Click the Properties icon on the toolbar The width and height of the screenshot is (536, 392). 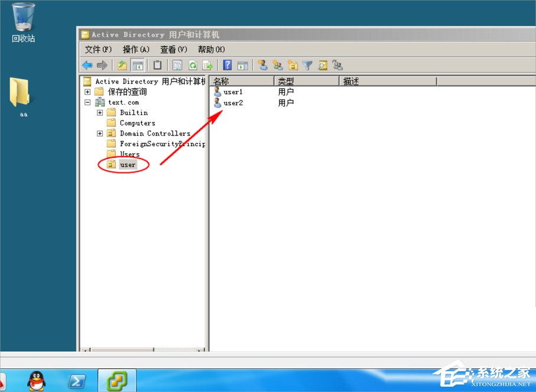177,65
